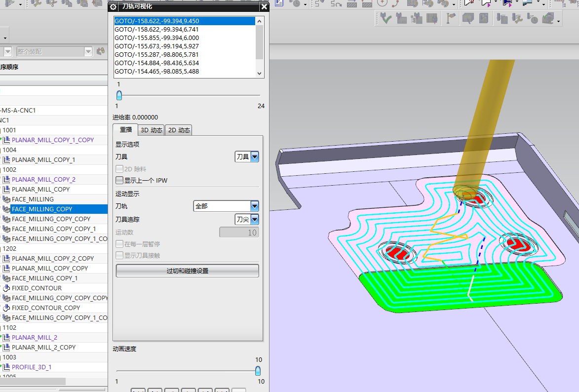
Task: Click the PROFILE_3D_1 operation icon
Action: (6, 367)
